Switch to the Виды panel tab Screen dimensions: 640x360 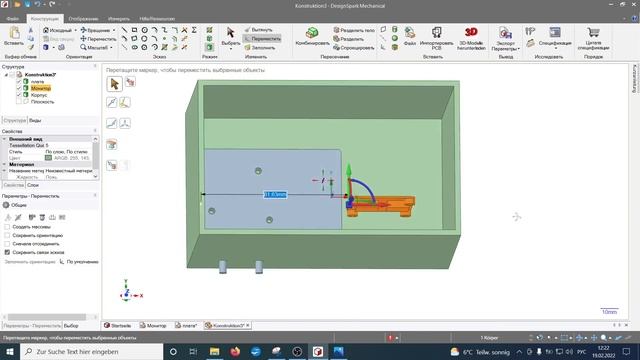pos(35,120)
